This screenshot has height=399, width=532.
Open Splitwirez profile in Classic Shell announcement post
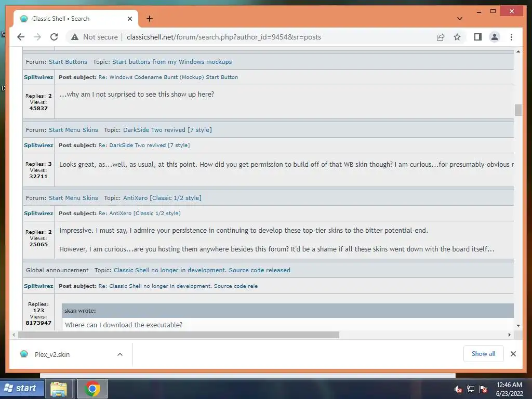coord(38,286)
